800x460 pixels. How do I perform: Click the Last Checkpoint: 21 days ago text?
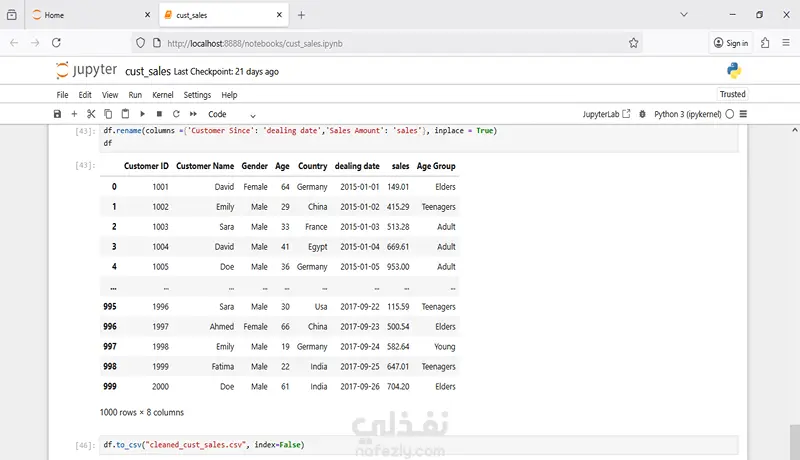[x=226, y=72]
